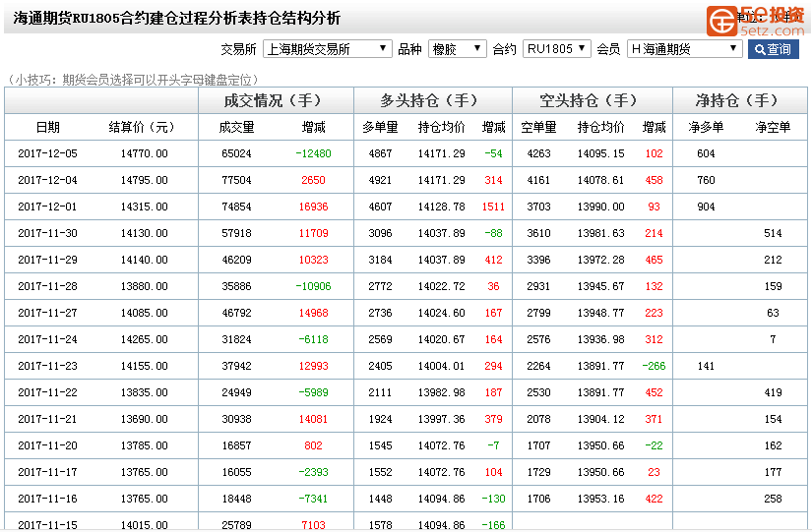
Task: Click volume change -10906
Action: tap(313, 286)
